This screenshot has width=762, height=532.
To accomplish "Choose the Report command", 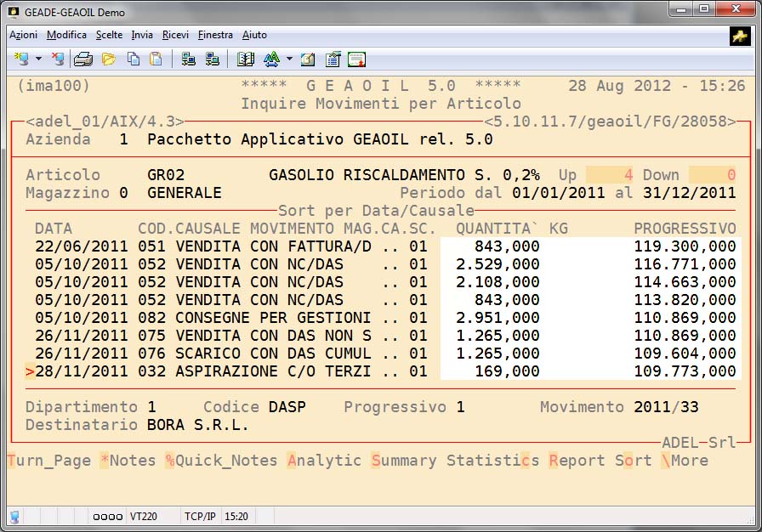I will pos(577,461).
